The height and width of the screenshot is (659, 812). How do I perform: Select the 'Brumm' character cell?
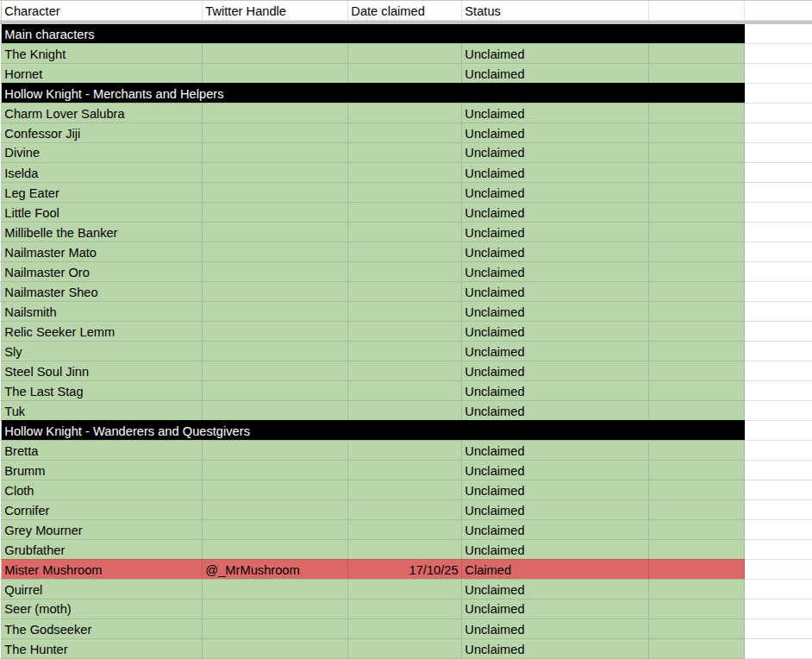coord(102,470)
